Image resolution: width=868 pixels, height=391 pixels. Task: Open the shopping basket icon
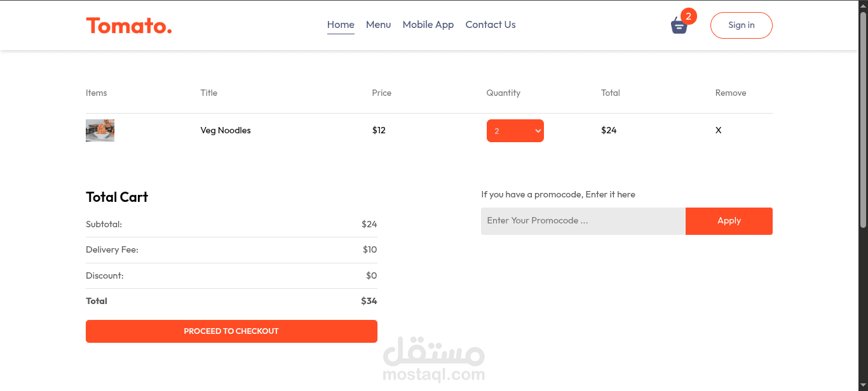679,27
